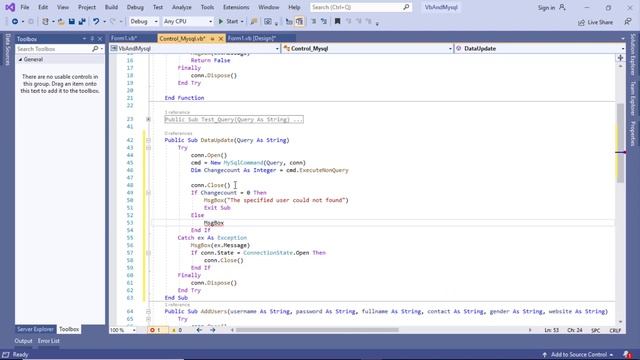The height and width of the screenshot is (360, 640).
Task: Click the Comment out selected lines icon
Action: pos(313,21)
